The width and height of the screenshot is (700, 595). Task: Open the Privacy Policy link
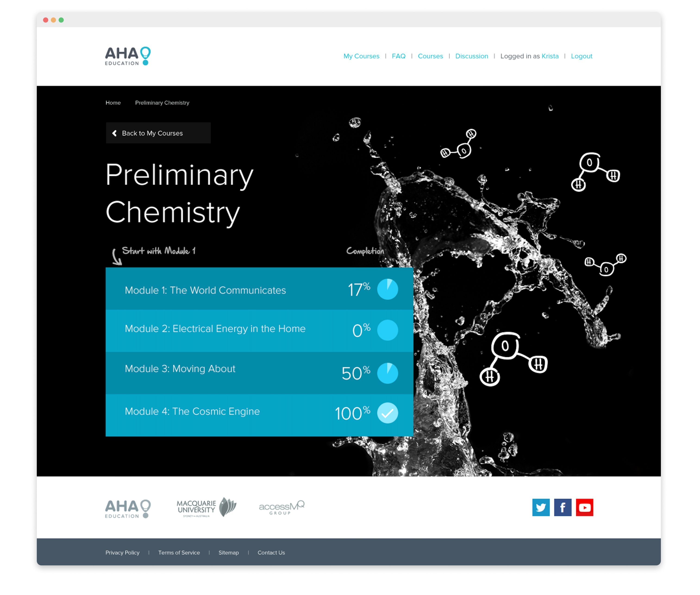(122, 552)
